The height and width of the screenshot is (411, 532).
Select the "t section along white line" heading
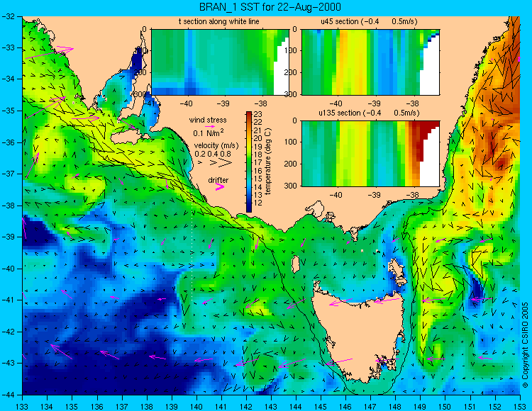point(219,21)
